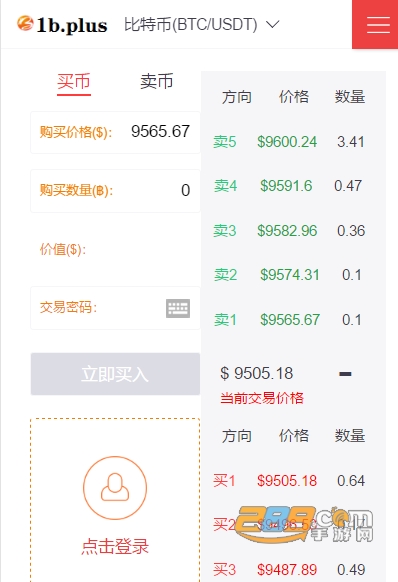Click the 1b.plus logo
The height and width of the screenshot is (582, 398).
click(x=62, y=24)
